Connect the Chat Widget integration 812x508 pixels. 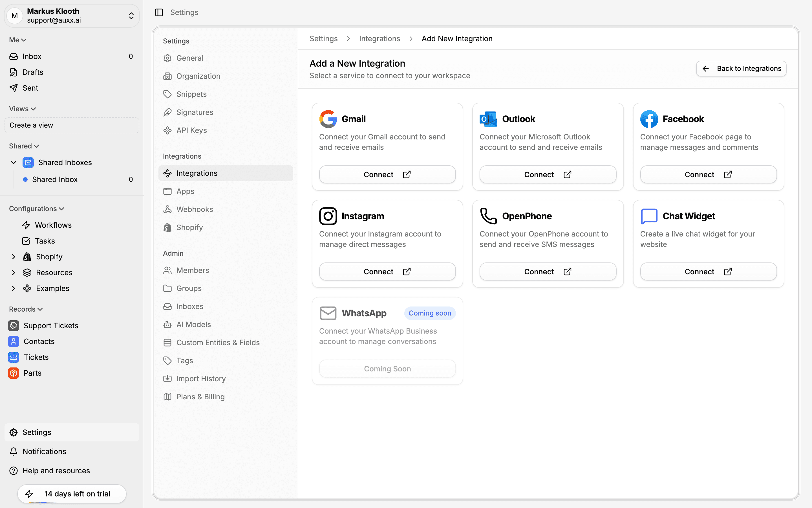(708, 272)
